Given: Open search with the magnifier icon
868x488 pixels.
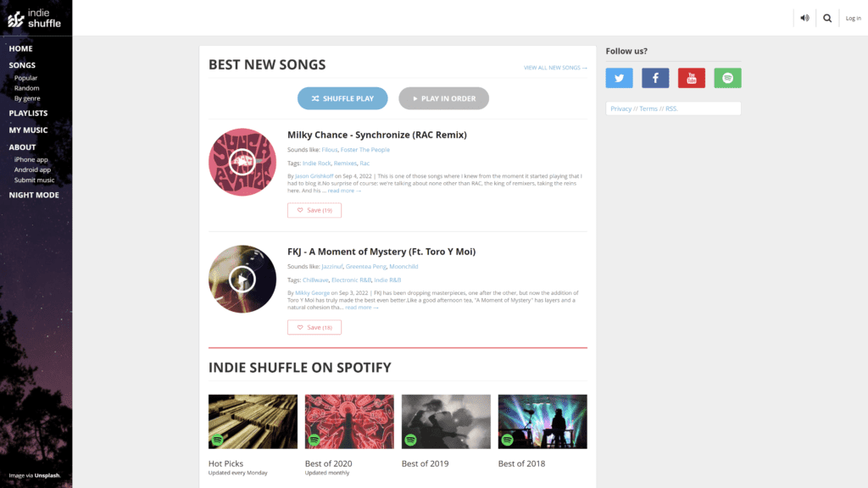Looking at the screenshot, I should (827, 19).
